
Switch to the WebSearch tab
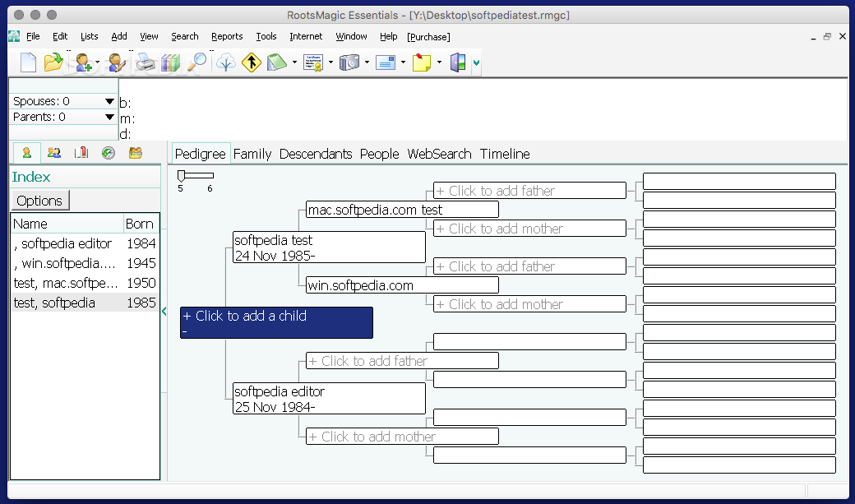tap(440, 155)
